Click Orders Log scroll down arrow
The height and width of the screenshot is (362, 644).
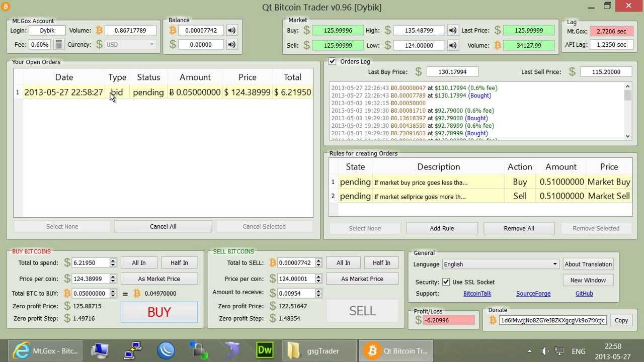[x=627, y=136]
